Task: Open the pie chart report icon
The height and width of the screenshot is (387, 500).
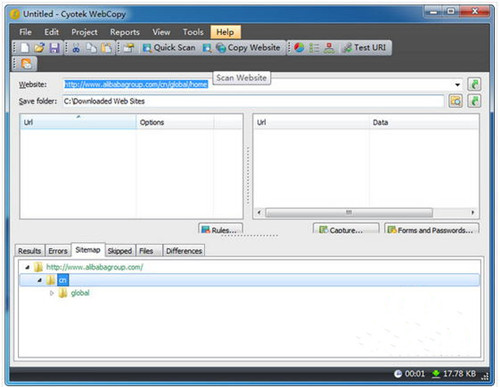Action: pyautogui.click(x=299, y=48)
